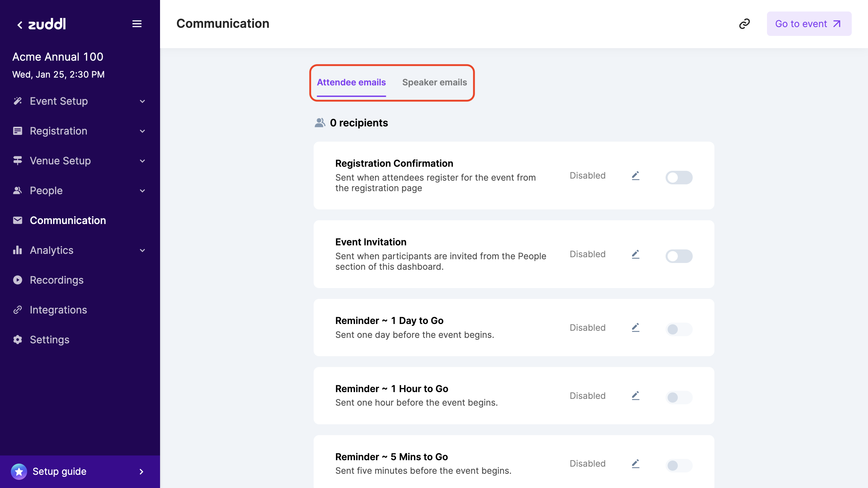
Task: Expand the Event Setup section
Action: [x=142, y=101]
